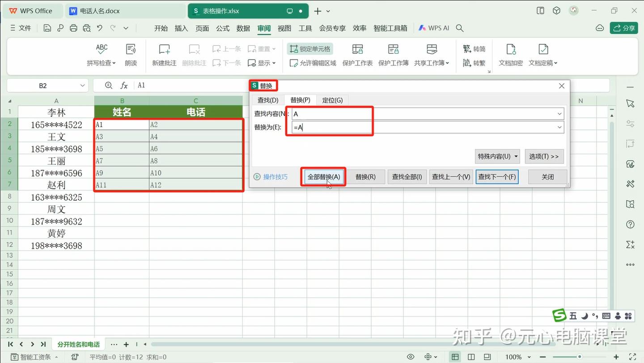Click the 关闭 Close button in dialog
The image size is (644, 363).
tap(548, 177)
